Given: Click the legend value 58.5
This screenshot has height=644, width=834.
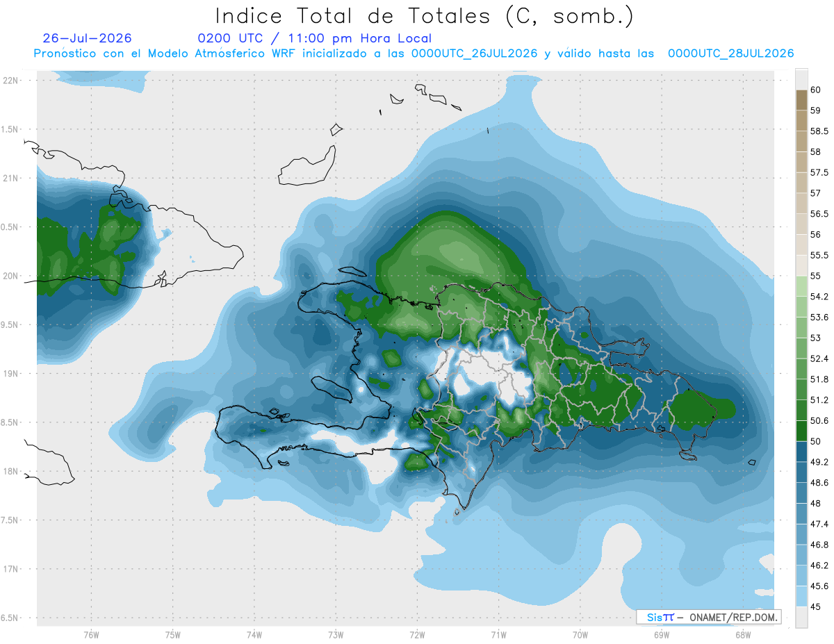Looking at the screenshot, I should coord(820,131).
